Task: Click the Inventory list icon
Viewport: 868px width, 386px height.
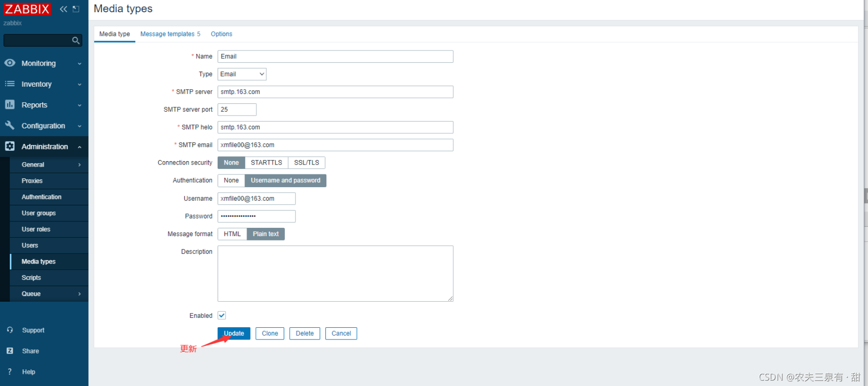Action: point(10,84)
